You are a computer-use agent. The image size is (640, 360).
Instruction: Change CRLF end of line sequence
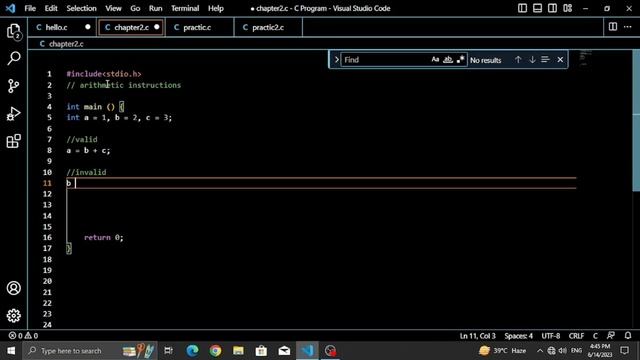576,336
